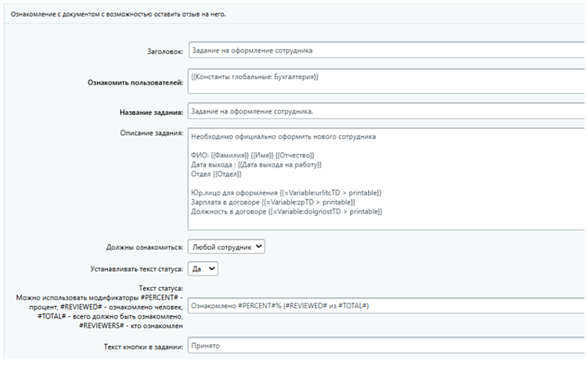Click the Ознакомление с документом header text

(x=117, y=13)
